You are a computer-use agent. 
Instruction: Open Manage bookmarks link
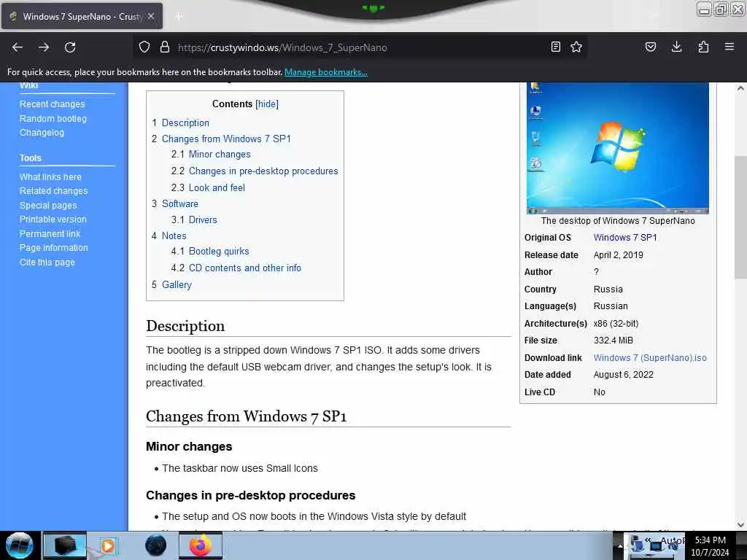(x=326, y=72)
